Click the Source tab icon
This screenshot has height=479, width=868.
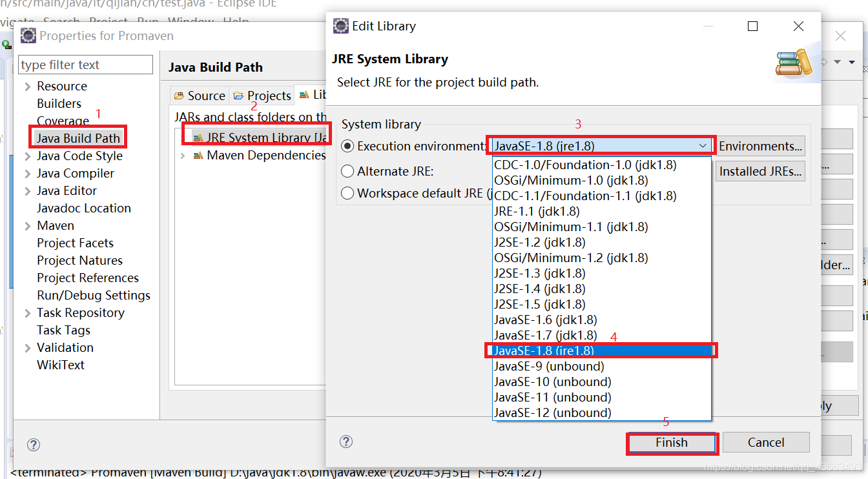click(180, 96)
